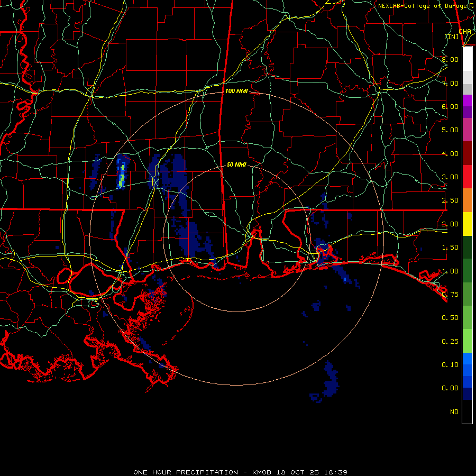Pick the bright red swatch near 3.00
The image size is (476, 476).
point(467,177)
